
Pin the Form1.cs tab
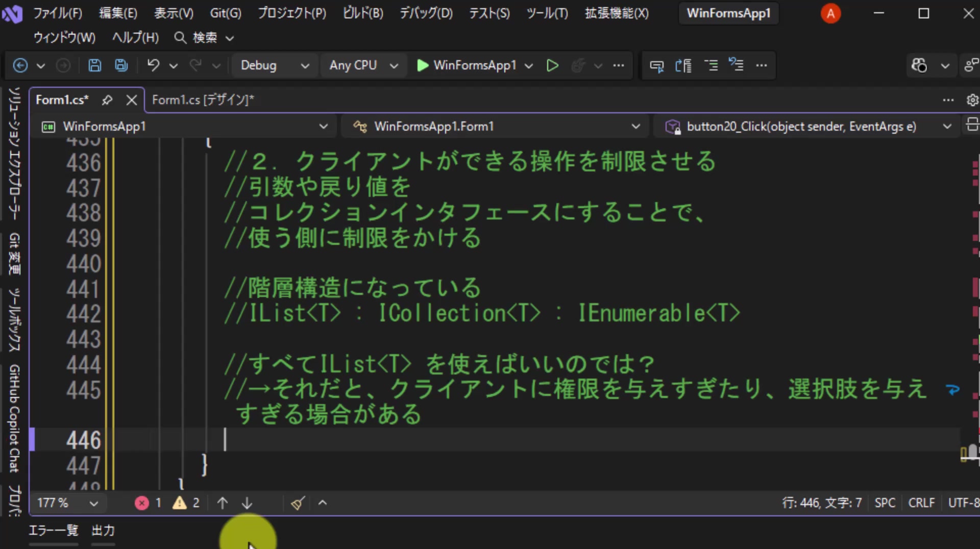107,100
